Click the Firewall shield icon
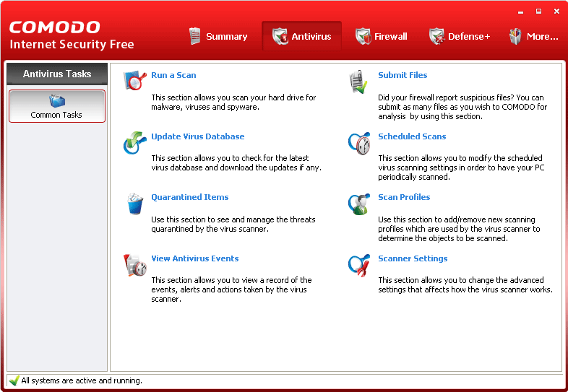 (x=363, y=37)
